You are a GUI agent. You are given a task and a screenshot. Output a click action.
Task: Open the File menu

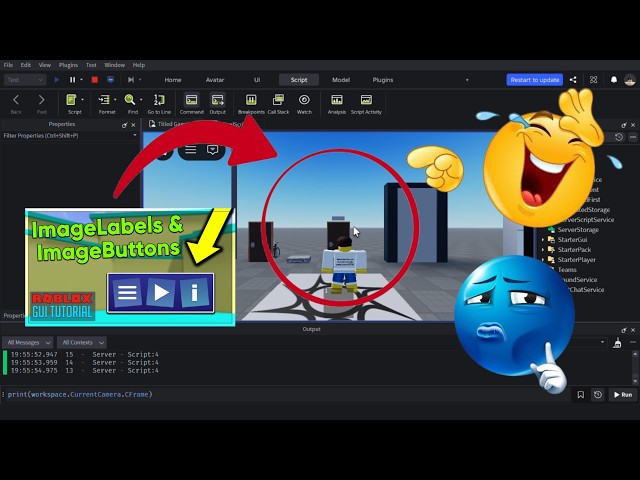[8, 65]
